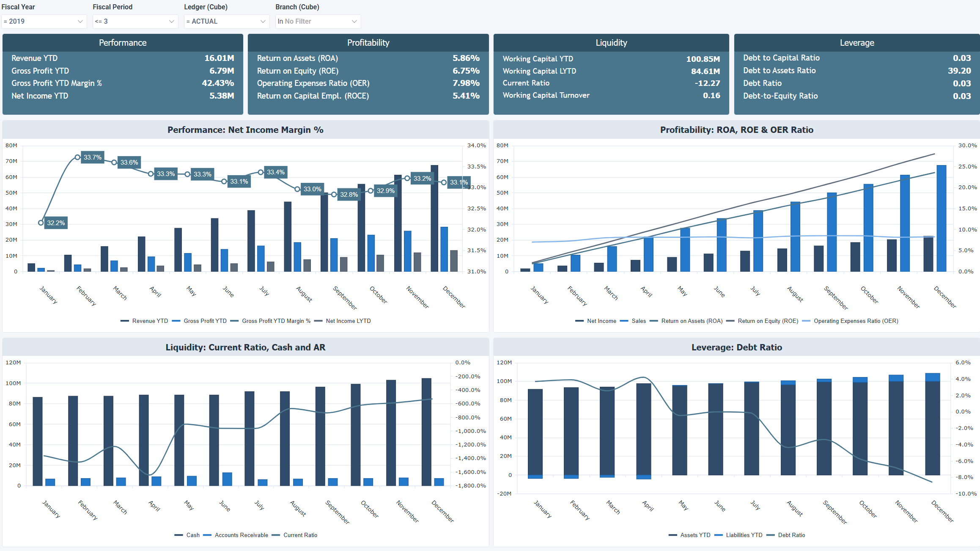980x551 pixels.
Task: Hide the Sales series in profitability chart
Action: tap(638, 321)
